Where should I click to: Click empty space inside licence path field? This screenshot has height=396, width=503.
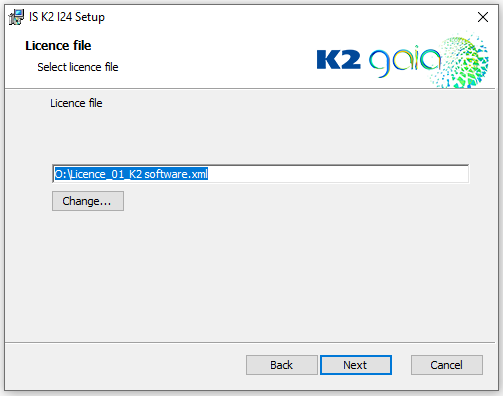point(337,174)
